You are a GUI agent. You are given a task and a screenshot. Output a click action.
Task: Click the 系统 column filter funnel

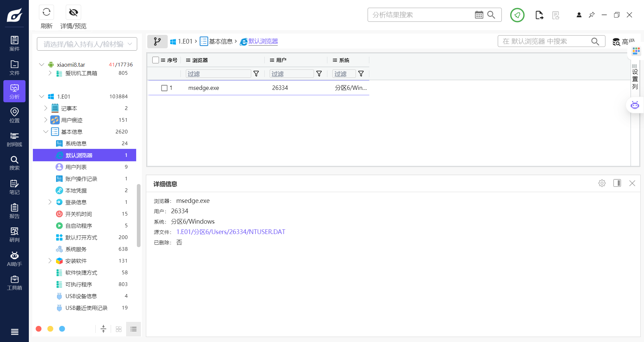361,74
